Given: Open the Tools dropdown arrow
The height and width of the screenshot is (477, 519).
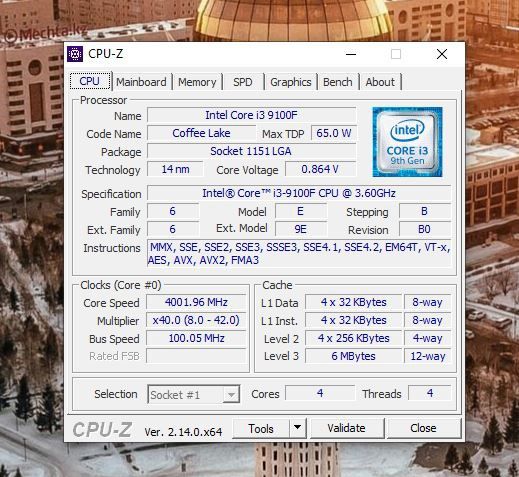Looking at the screenshot, I should 298,428.
